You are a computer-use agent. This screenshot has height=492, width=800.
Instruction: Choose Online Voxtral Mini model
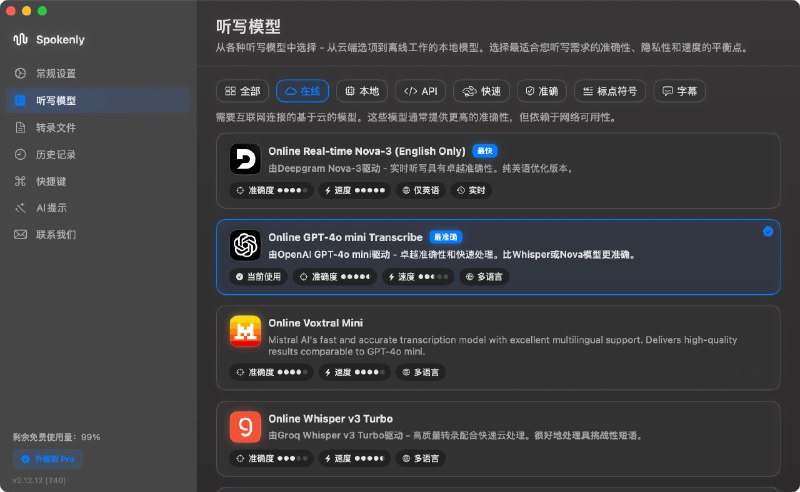click(x=498, y=348)
